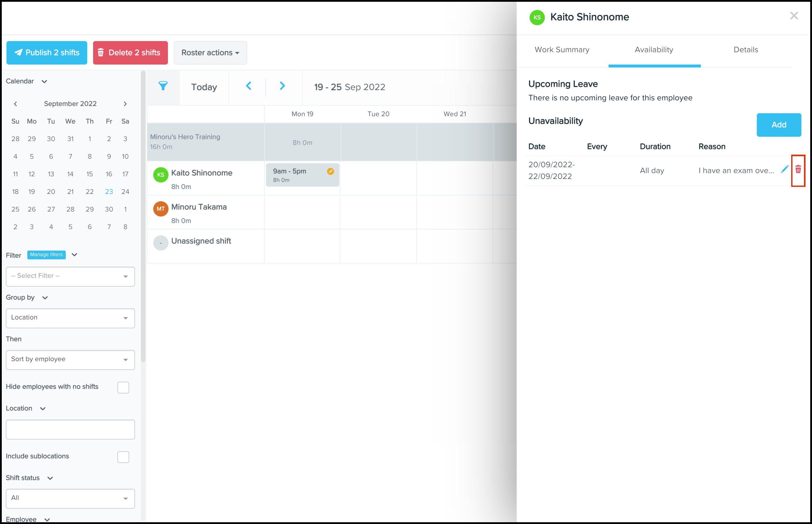Screen dimensions: 812x524
Task: Collapse the Calendar section chevron
Action: point(44,82)
